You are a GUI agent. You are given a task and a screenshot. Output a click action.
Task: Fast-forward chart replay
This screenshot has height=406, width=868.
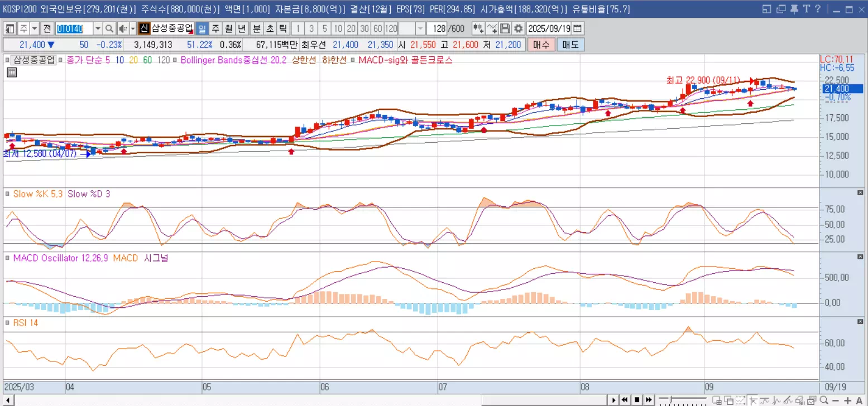[649, 400]
